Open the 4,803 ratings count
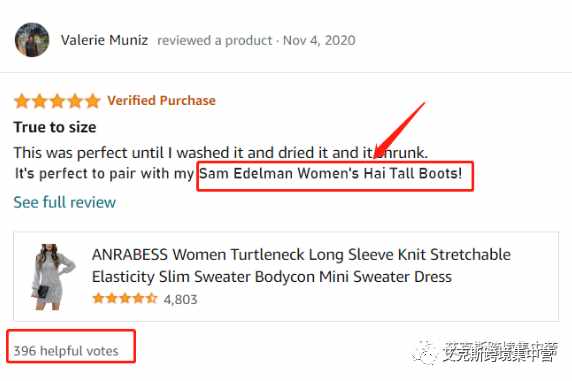This screenshot has height=381, width=572. (x=181, y=299)
